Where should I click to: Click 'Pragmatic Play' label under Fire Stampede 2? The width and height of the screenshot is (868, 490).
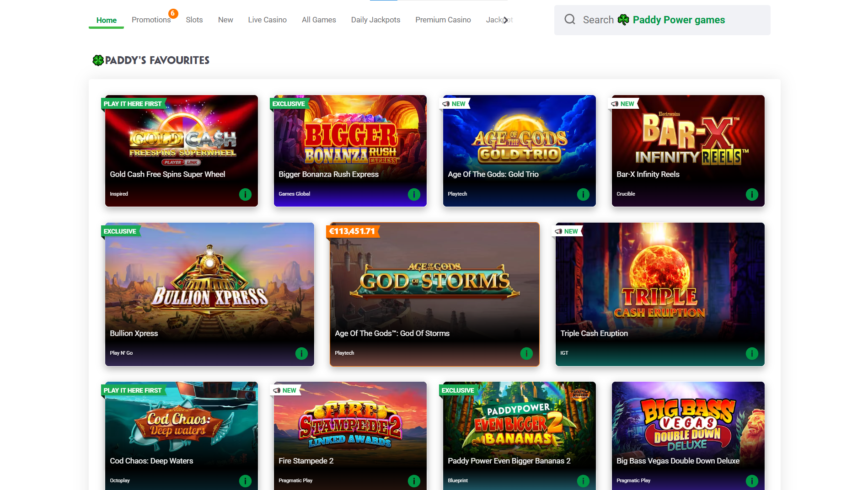pyautogui.click(x=295, y=480)
